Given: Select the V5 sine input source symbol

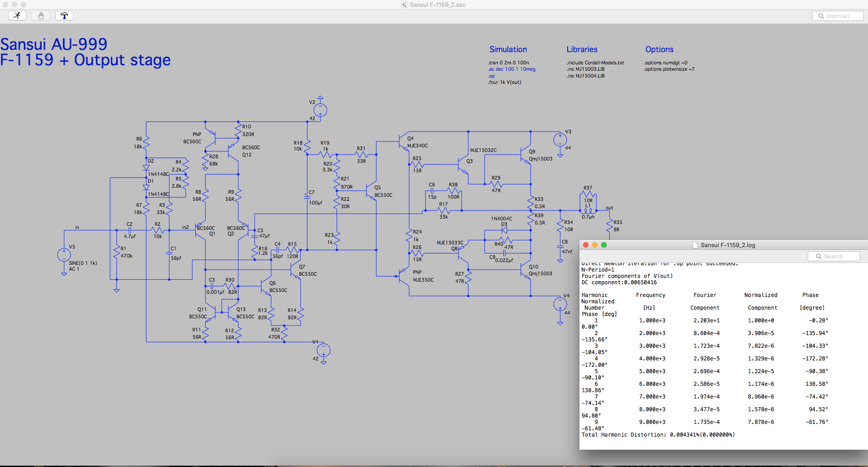Looking at the screenshot, I should (64, 255).
